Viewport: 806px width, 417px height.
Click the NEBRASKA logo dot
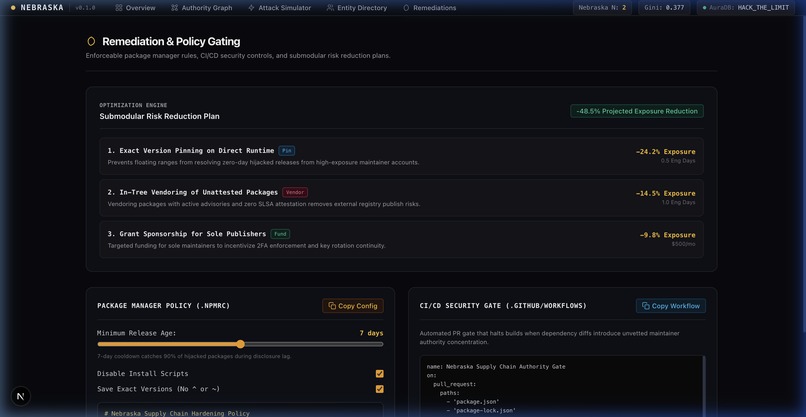13,8
